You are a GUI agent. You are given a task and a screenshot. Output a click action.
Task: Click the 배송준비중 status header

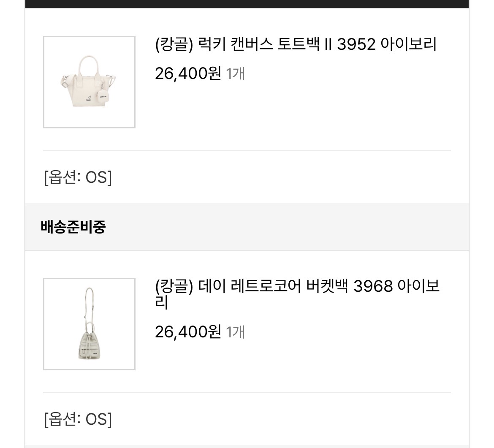[73, 227]
